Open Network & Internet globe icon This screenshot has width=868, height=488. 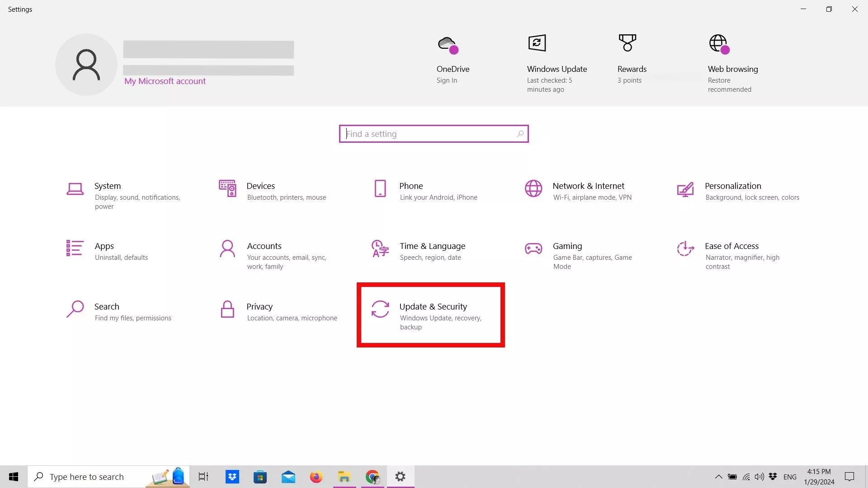coord(533,188)
